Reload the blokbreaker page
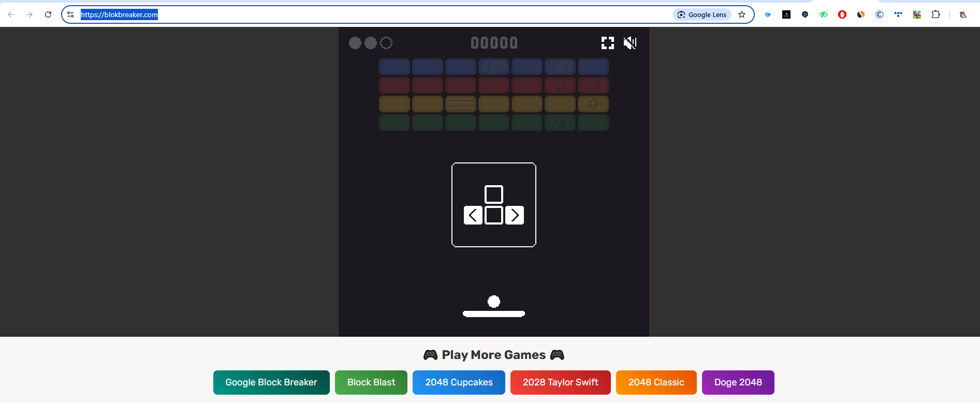Viewport: 980px width, 404px height. click(48, 14)
